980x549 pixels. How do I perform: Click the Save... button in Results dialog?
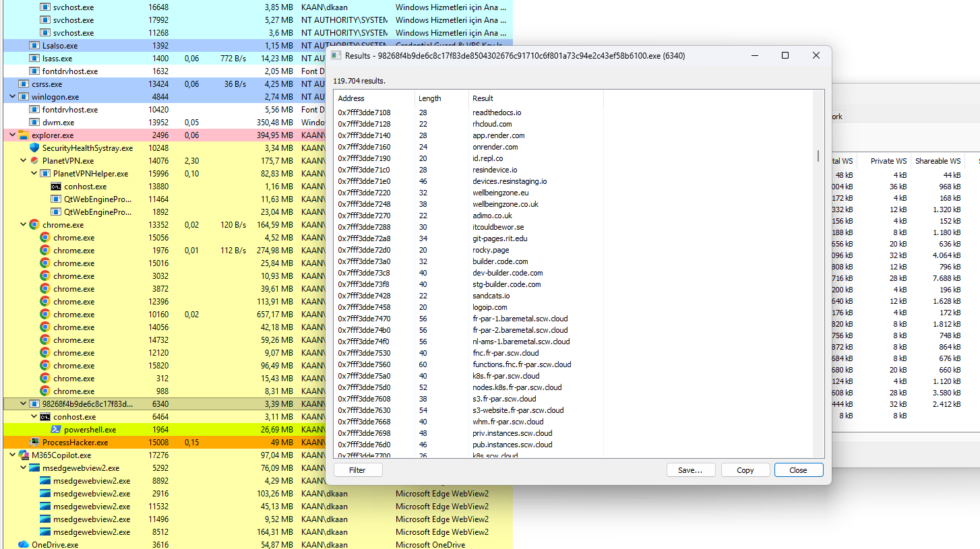click(x=691, y=470)
